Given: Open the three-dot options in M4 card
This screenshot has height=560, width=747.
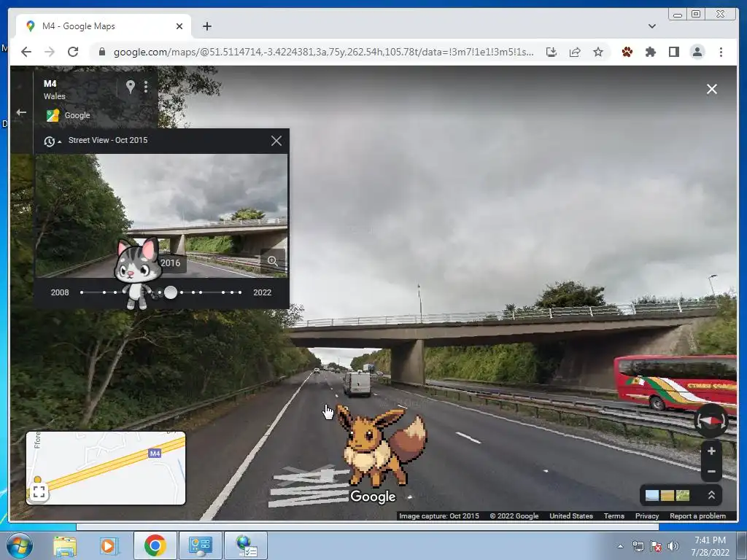Looking at the screenshot, I should click(146, 87).
